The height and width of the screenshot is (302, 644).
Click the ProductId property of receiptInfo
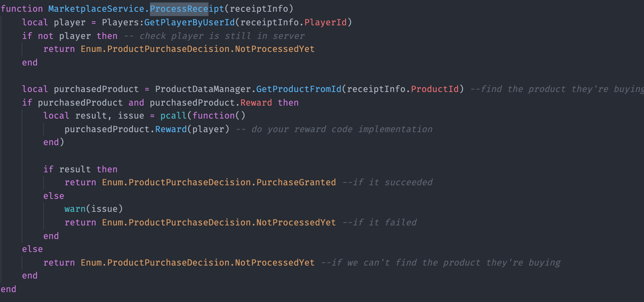click(435, 89)
